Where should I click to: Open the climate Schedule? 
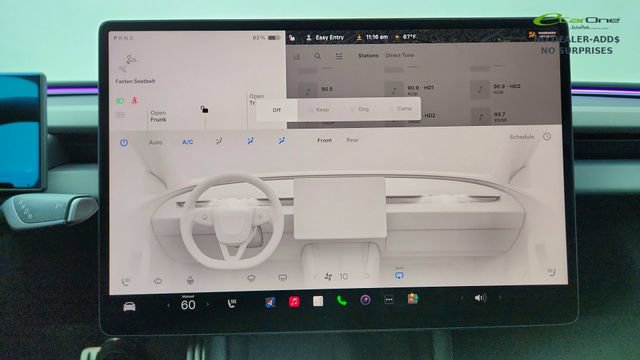pyautogui.click(x=522, y=137)
